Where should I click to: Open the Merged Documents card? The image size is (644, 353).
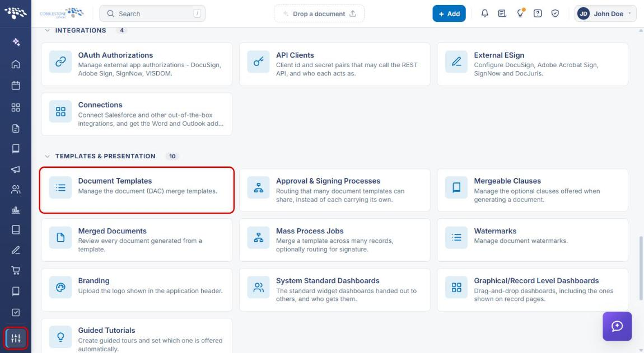137,240
